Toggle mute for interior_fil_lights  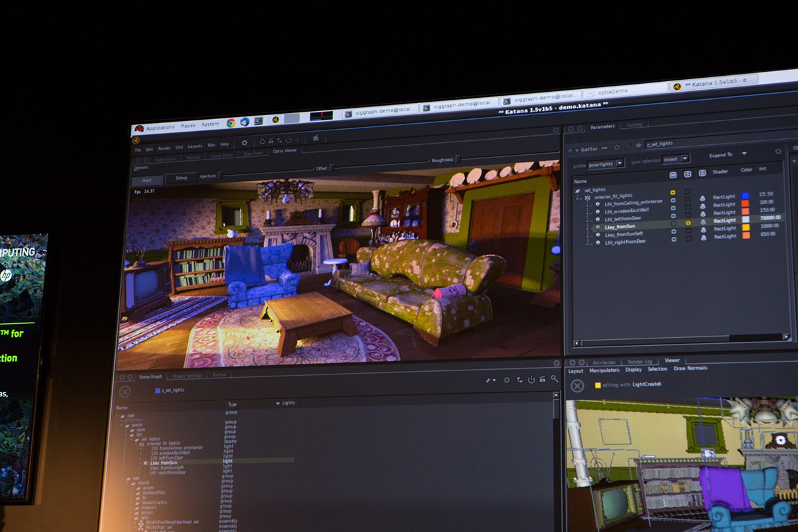click(x=673, y=192)
